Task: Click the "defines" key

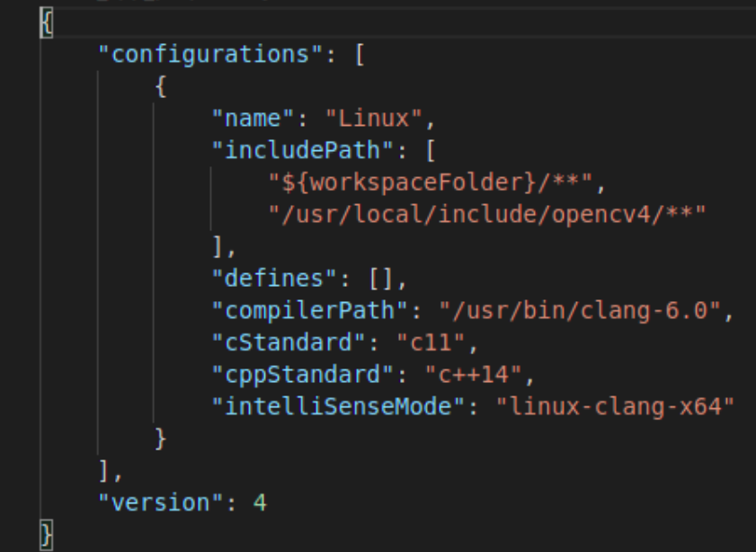Action: coord(274,279)
